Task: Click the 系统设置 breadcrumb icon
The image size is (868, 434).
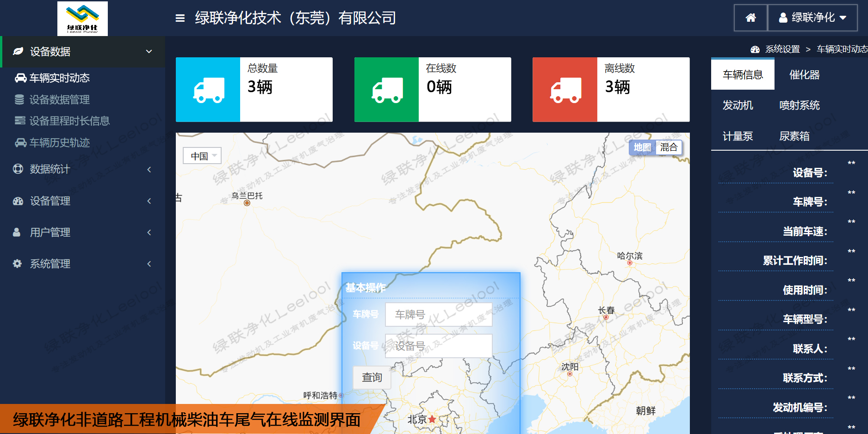Action: click(754, 49)
